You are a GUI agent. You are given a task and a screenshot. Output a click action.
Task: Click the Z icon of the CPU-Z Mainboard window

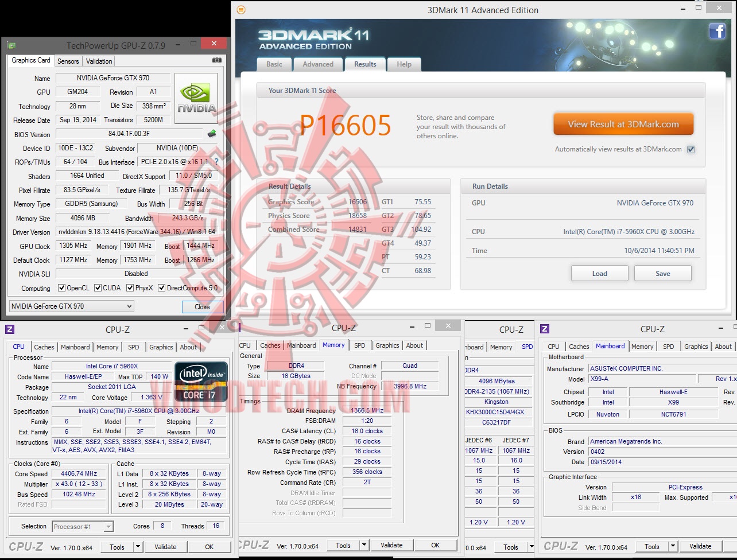click(x=545, y=329)
